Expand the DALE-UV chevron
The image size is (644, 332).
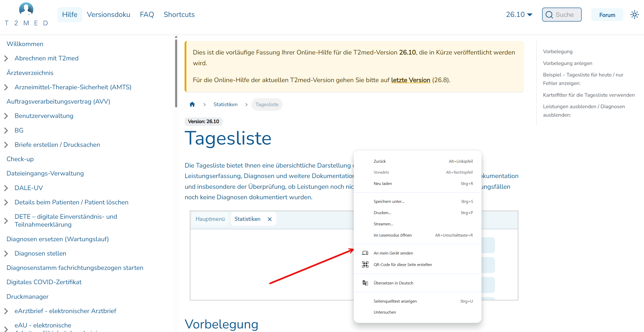pyautogui.click(x=6, y=188)
